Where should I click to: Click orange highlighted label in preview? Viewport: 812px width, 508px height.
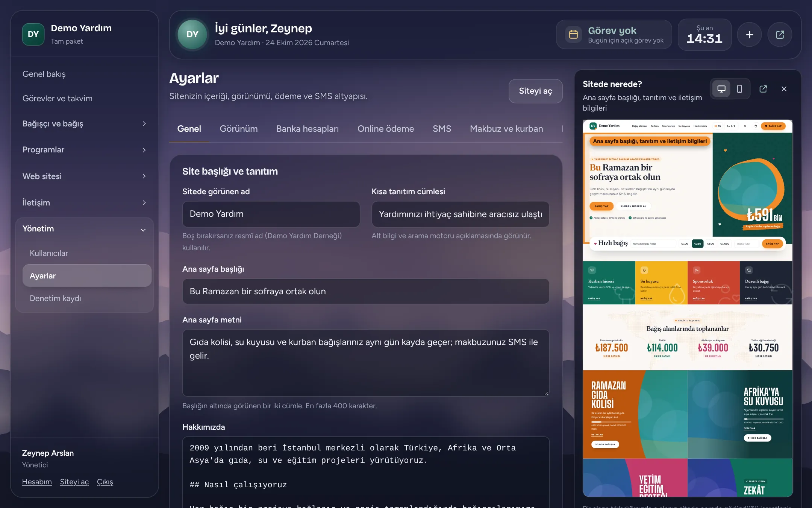click(x=650, y=141)
